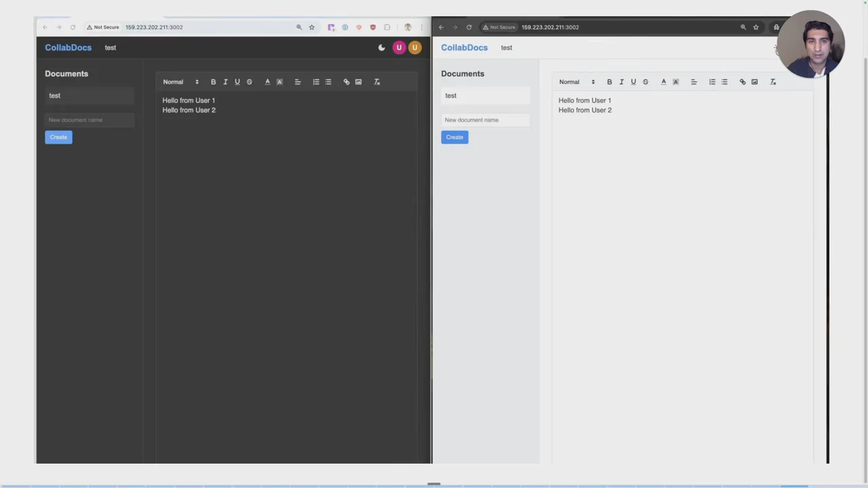Viewport: 868px width, 488px height.
Task: Bookmark page with star in right browser
Action: pos(756,27)
